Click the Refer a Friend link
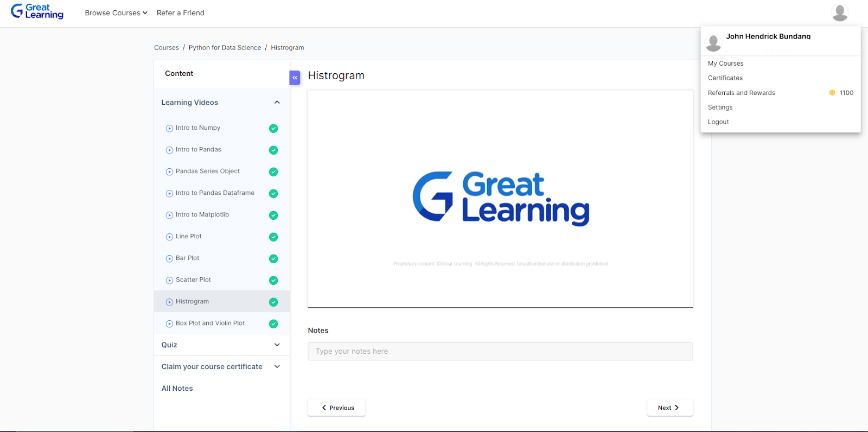Screen dimensions: 868x432 click(181, 13)
